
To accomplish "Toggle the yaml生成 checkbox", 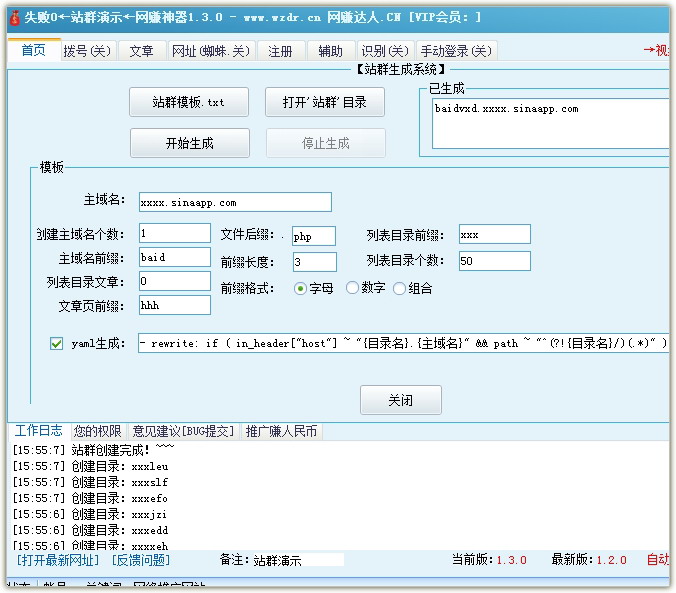I will (56, 343).
